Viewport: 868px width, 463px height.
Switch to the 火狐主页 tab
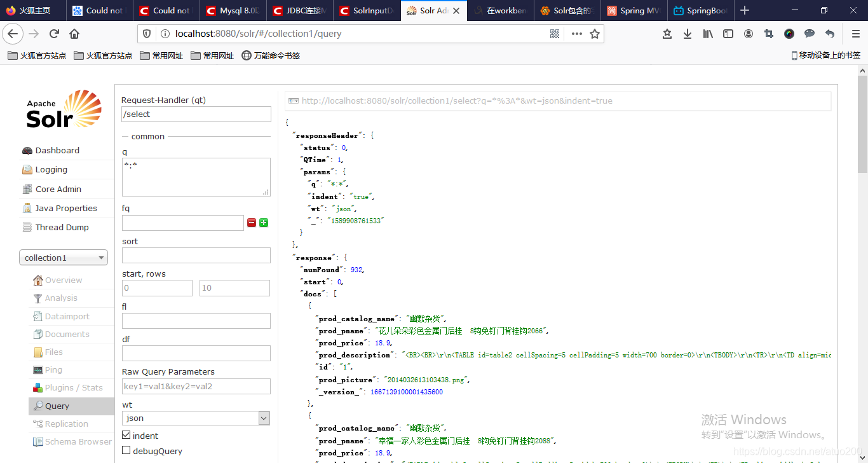(33, 10)
